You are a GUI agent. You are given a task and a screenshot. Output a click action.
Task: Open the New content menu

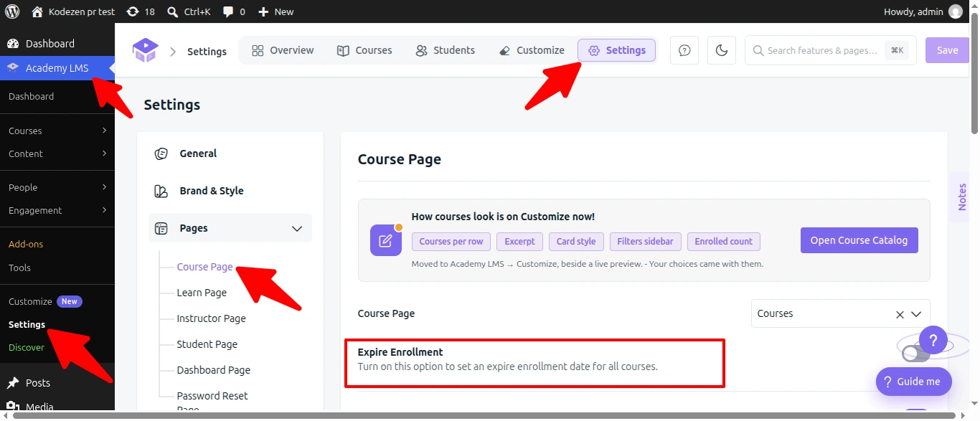[x=275, y=11]
